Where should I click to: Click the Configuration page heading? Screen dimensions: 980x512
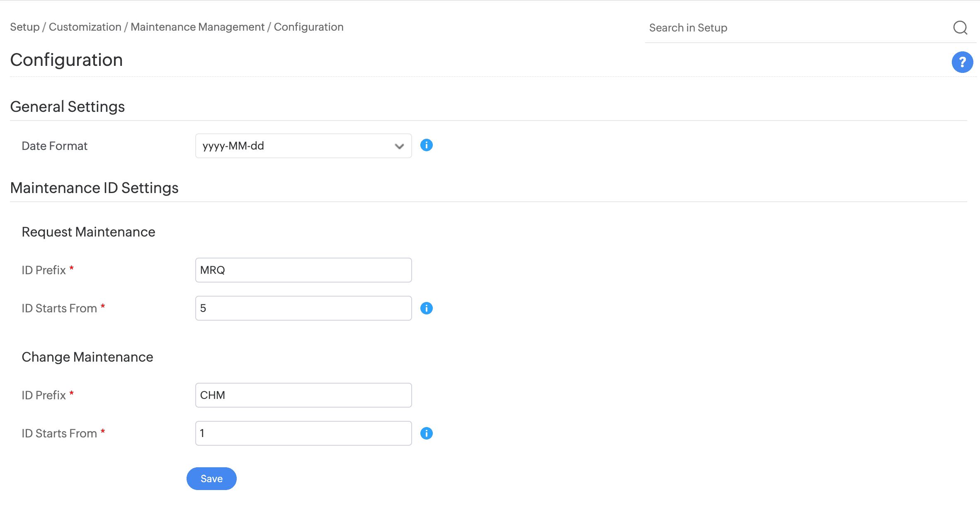coord(66,60)
